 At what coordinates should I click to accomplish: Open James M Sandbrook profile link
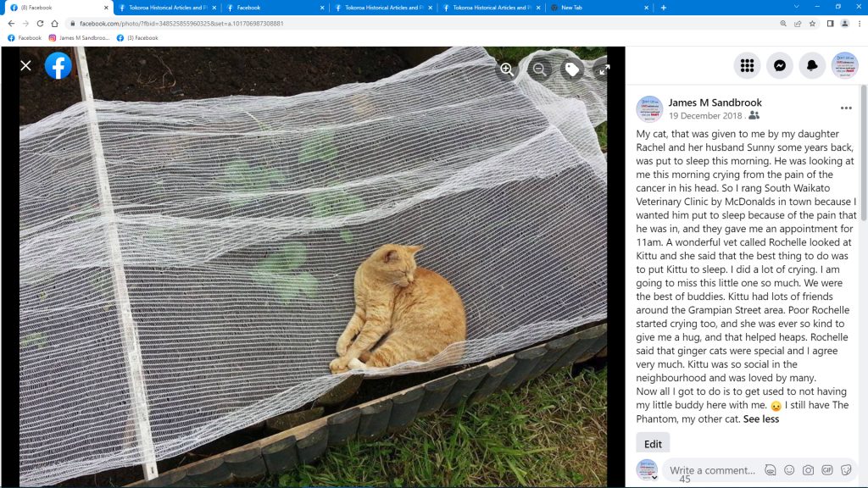click(715, 103)
